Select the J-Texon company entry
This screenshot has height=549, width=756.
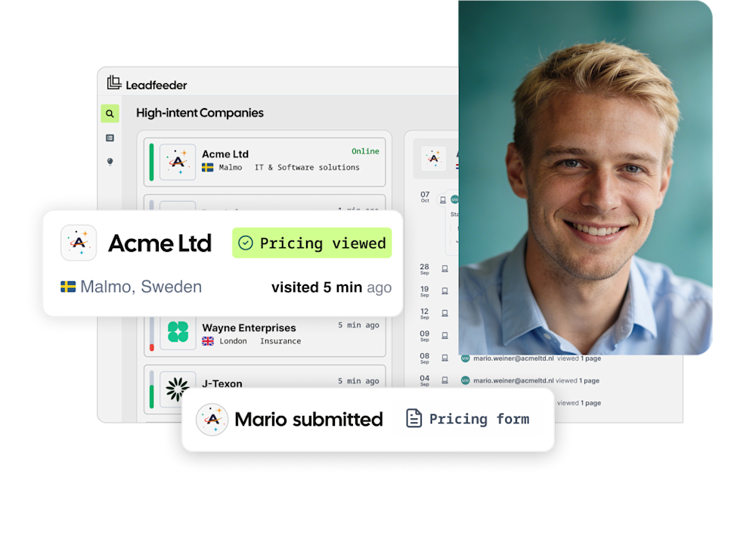pos(264,387)
